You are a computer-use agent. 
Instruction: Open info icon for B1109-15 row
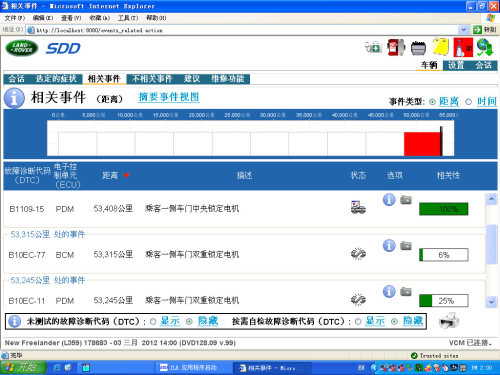pos(389,200)
